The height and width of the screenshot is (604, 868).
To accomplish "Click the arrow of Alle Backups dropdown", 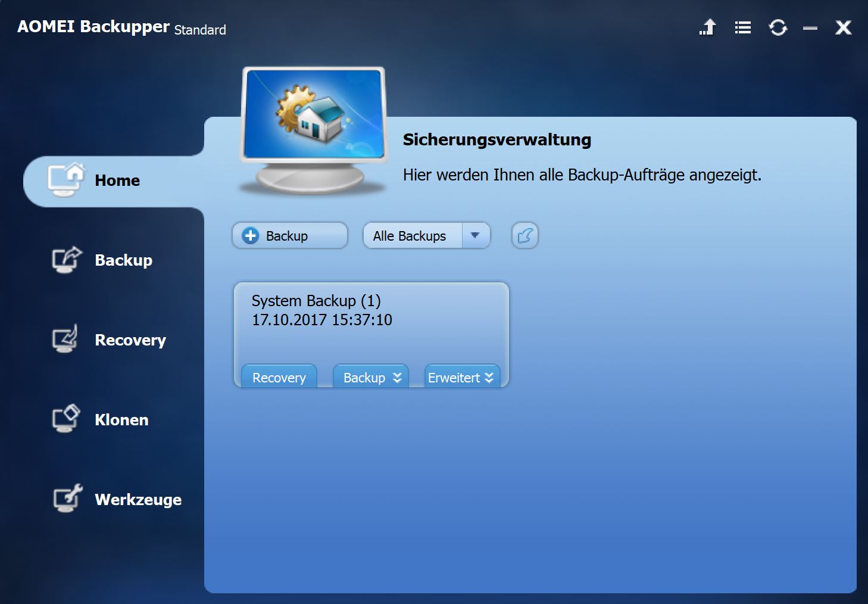I will coord(475,236).
